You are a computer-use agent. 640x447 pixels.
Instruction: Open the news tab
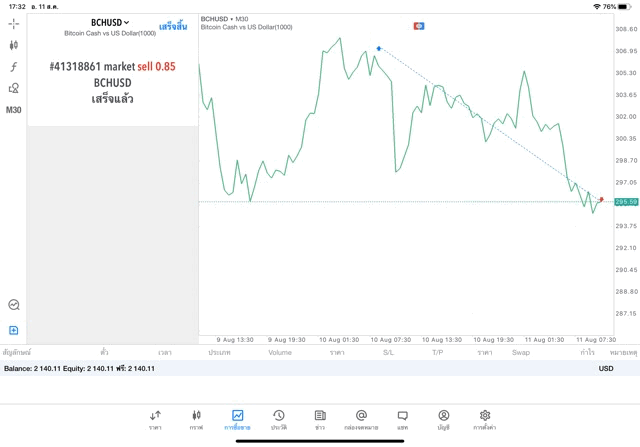[x=320, y=420]
